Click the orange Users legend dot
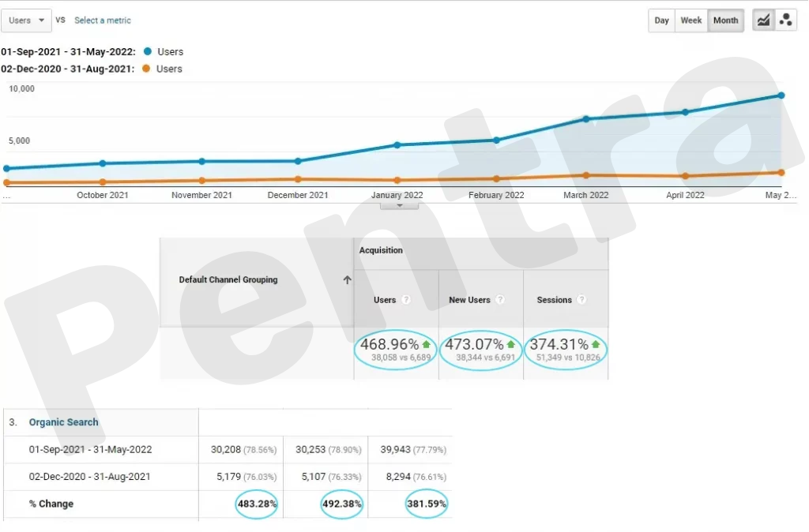The width and height of the screenshot is (809, 532). click(x=146, y=69)
